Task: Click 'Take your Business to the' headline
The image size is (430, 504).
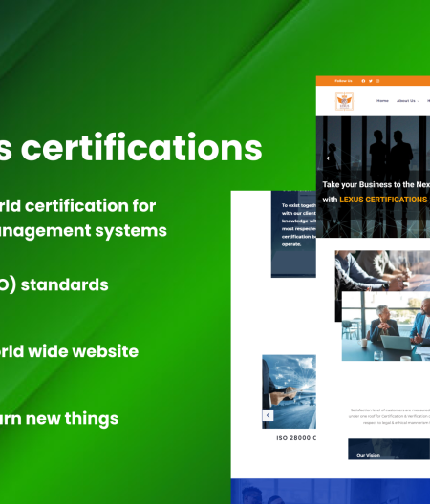Action: 368,184
